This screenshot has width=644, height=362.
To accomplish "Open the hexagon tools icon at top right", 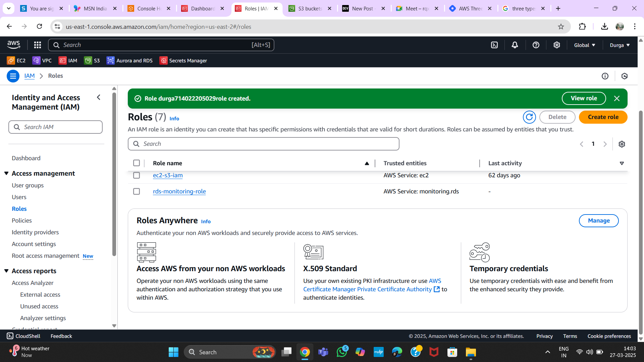I will point(625,76).
